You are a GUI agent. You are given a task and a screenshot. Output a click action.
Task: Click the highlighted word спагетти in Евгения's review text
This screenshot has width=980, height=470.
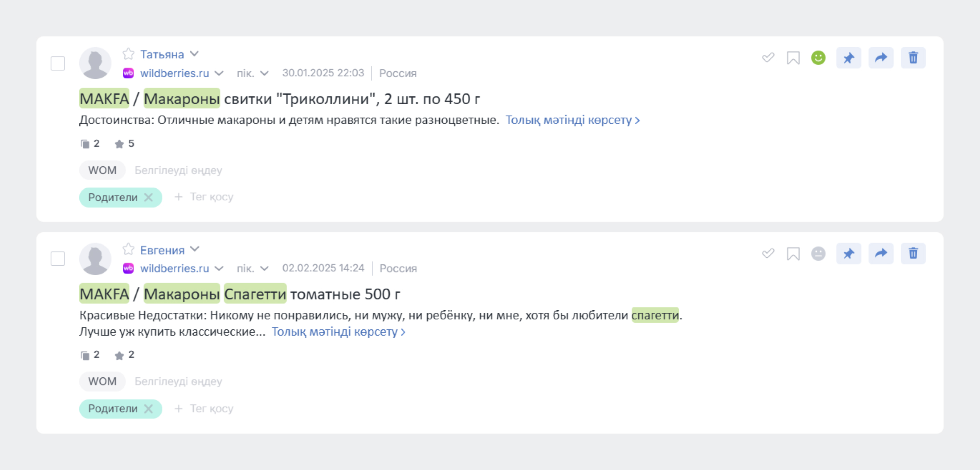[x=655, y=315]
